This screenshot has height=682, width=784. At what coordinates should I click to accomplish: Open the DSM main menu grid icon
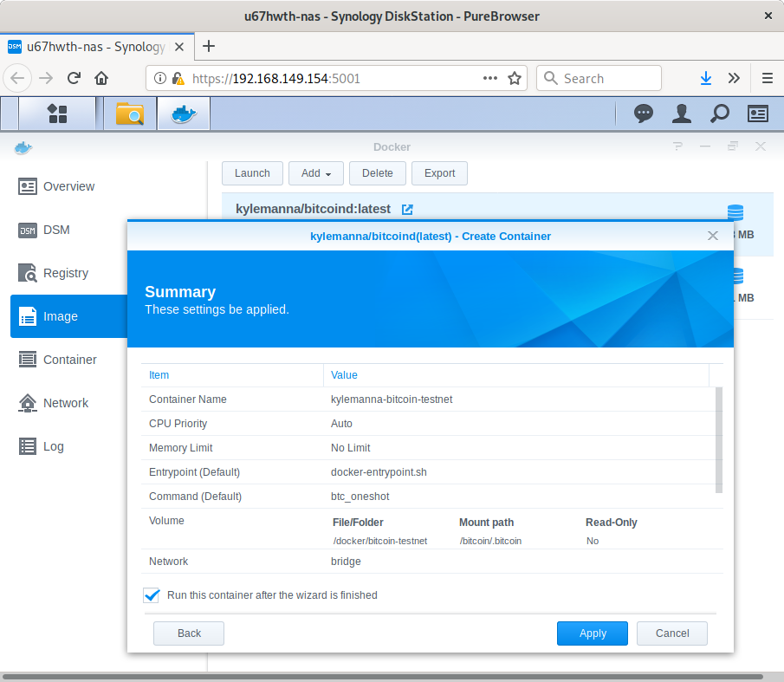pyautogui.click(x=57, y=114)
